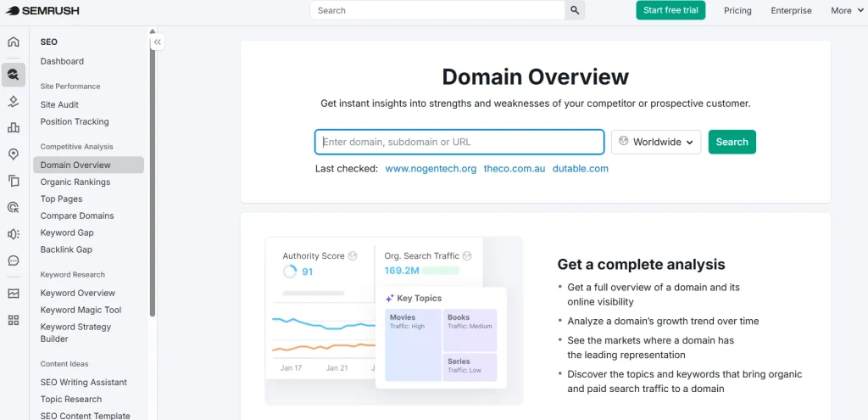Viewport: 868px width, 420px height.
Task: Focus the Enter domain input field
Action: pyautogui.click(x=459, y=142)
